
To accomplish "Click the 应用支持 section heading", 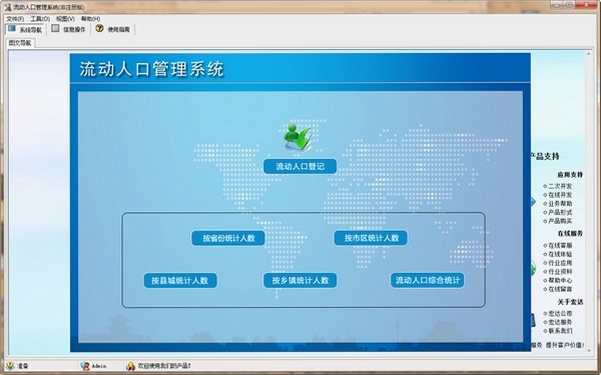I will pos(570,175).
